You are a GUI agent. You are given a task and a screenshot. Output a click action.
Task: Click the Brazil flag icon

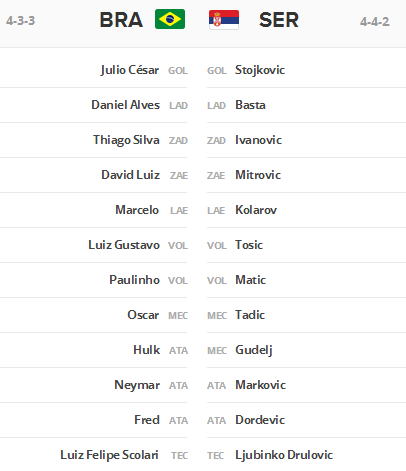click(x=170, y=19)
